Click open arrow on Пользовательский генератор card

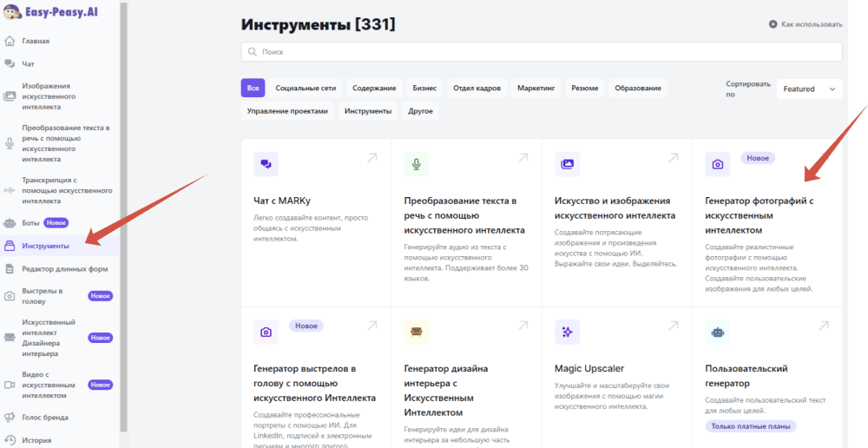coord(824,326)
